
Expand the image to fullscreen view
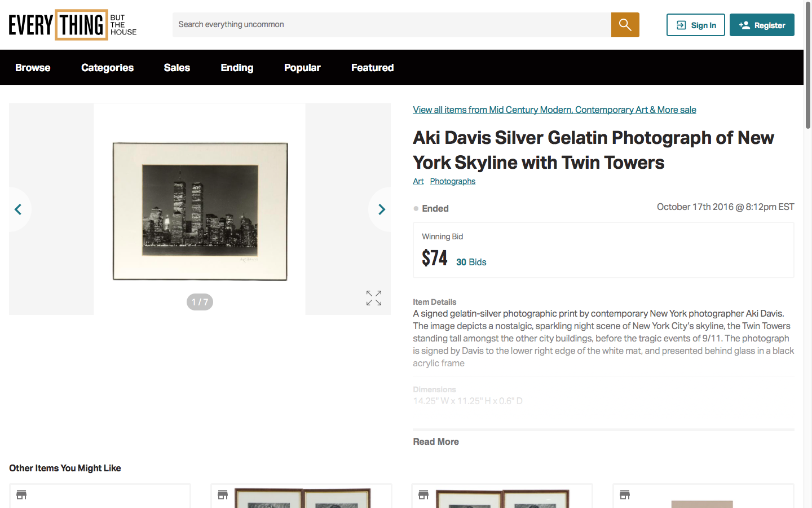(373, 298)
